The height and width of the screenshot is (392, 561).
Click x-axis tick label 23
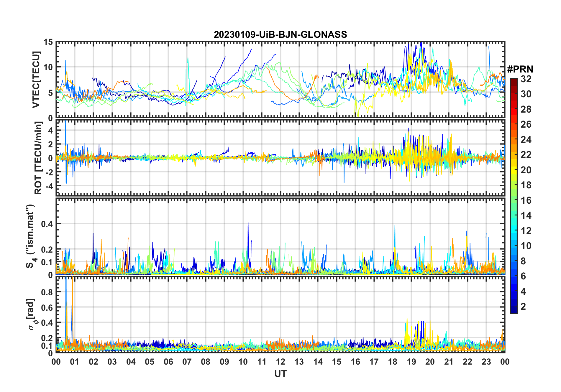pyautogui.click(x=486, y=362)
